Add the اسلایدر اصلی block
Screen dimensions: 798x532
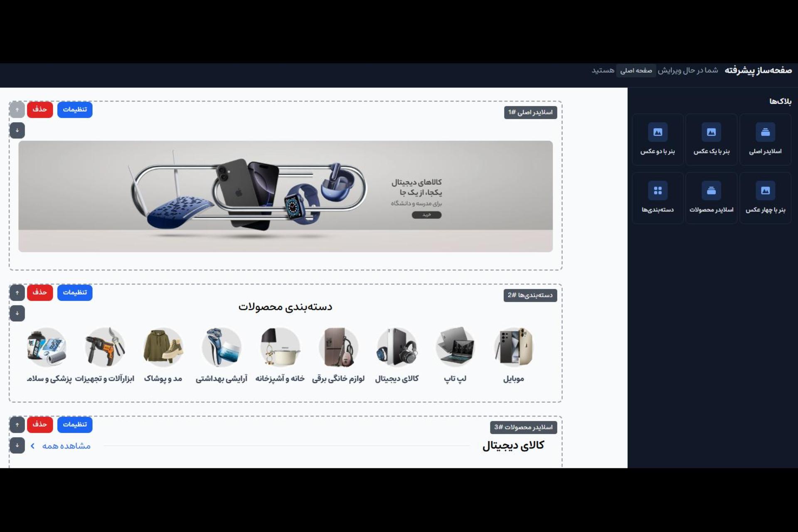[765, 140]
